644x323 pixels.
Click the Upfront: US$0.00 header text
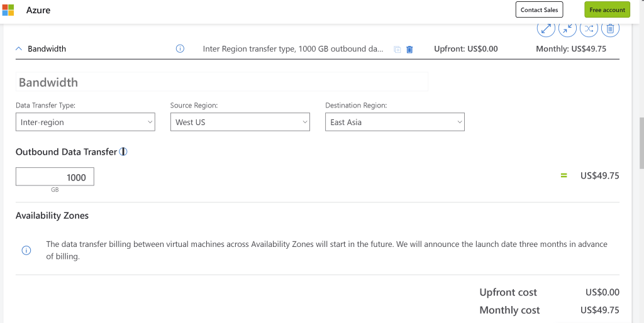466,49
